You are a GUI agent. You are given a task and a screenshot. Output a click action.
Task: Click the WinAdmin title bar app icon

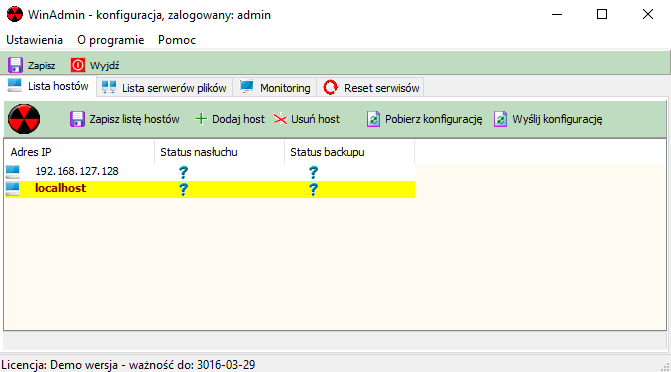pyautogui.click(x=15, y=14)
